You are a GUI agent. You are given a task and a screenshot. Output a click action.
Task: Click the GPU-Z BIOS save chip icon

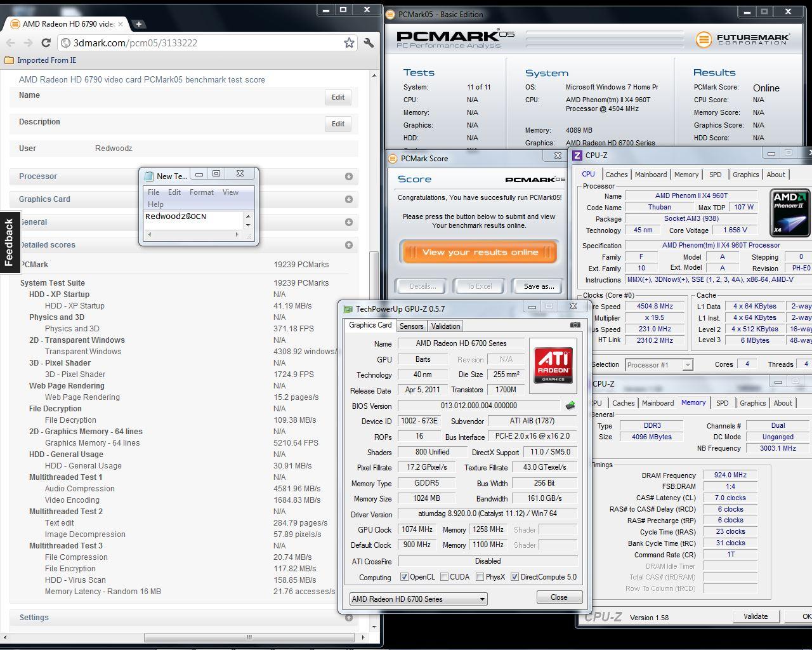point(570,405)
